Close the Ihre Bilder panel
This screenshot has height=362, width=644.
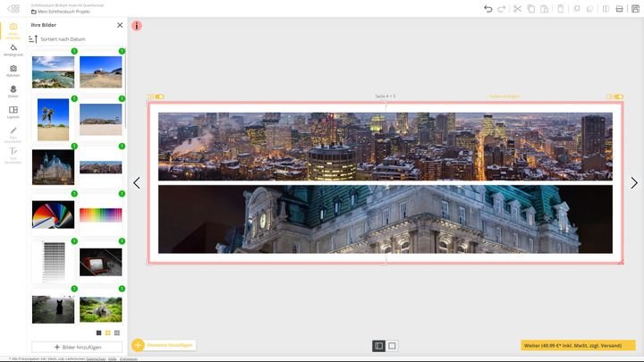coord(120,25)
